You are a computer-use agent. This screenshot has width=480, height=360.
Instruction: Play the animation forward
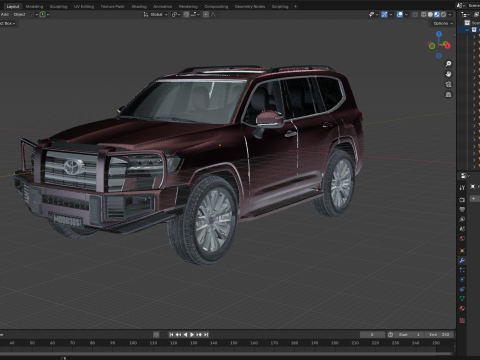[192, 334]
